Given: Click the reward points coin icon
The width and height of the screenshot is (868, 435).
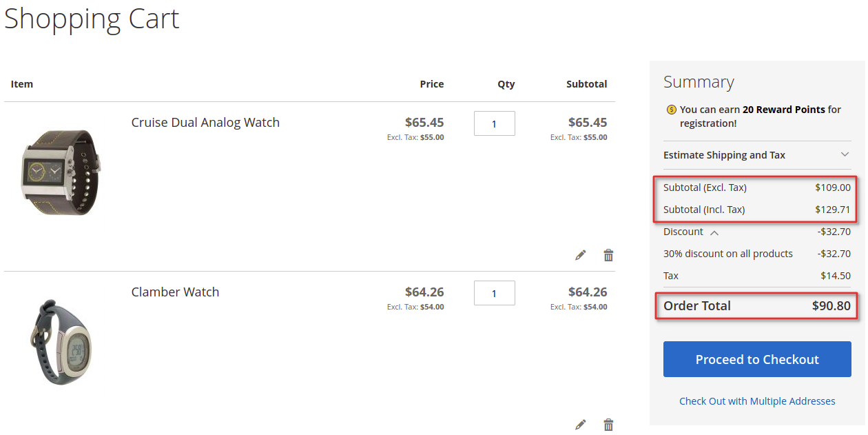Looking at the screenshot, I should pos(671,110).
